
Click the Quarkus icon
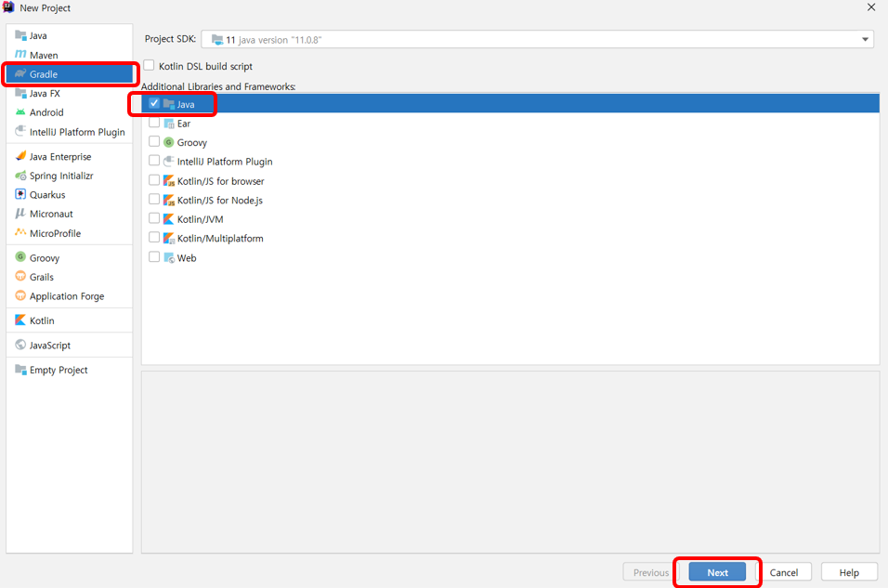click(x=20, y=194)
